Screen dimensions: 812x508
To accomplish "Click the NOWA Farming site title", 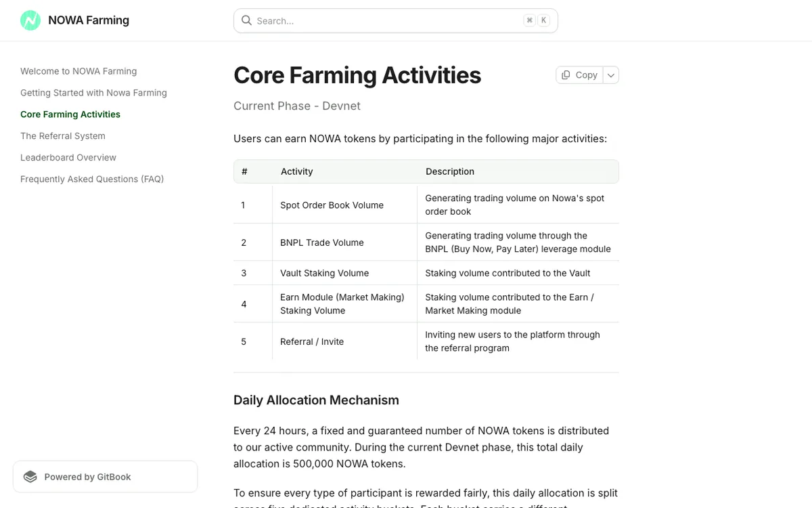I will [x=89, y=20].
